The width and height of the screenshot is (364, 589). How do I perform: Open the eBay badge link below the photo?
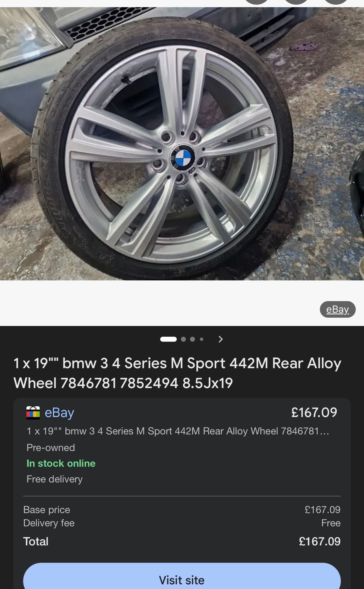coord(338,309)
